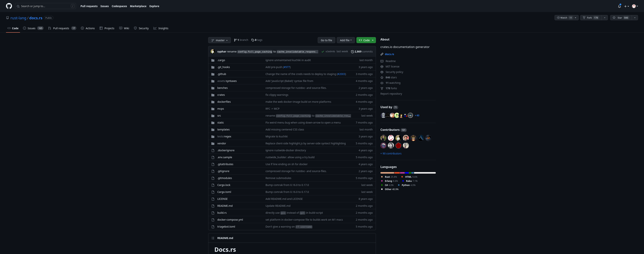Open the green Code dropdown
644x254 pixels.
pos(366,40)
